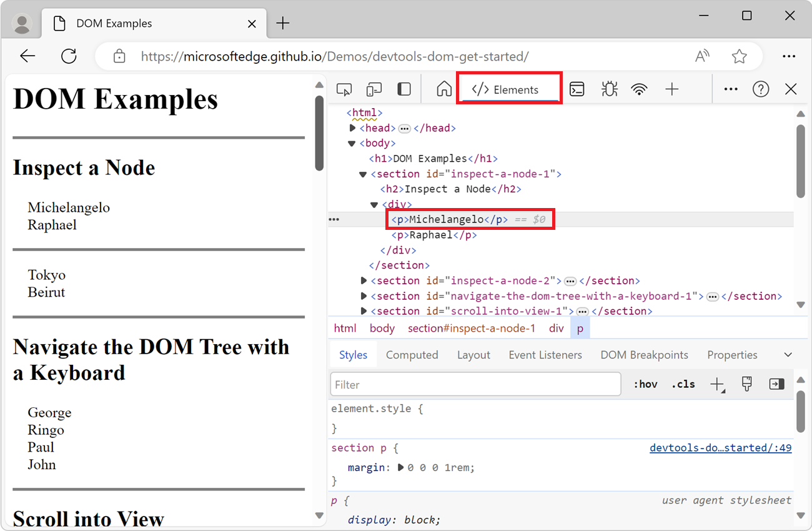812x531 pixels.
Task: Activate the inspect element picker tool
Action: click(344, 89)
